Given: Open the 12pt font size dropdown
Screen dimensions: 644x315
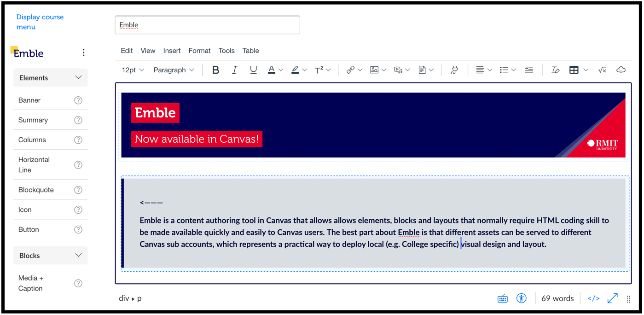Looking at the screenshot, I should coord(132,70).
